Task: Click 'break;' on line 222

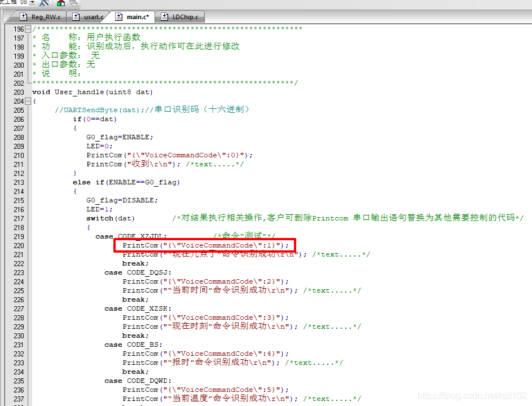Action: [x=135, y=263]
